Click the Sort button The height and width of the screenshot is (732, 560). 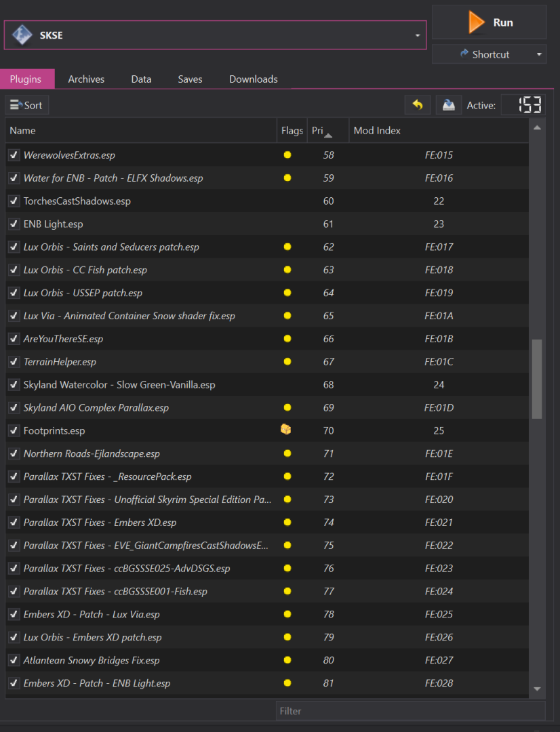pos(26,105)
